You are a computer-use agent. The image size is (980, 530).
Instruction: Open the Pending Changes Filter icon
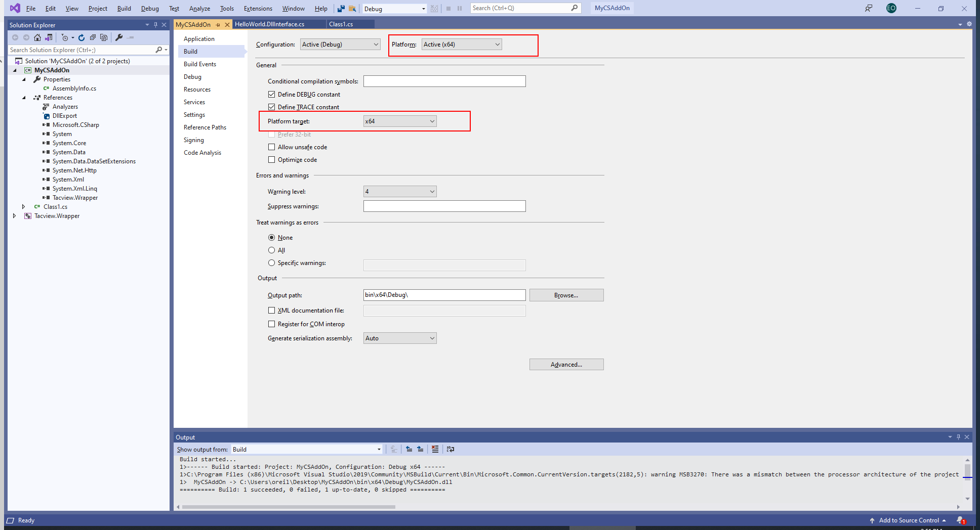tap(65, 37)
